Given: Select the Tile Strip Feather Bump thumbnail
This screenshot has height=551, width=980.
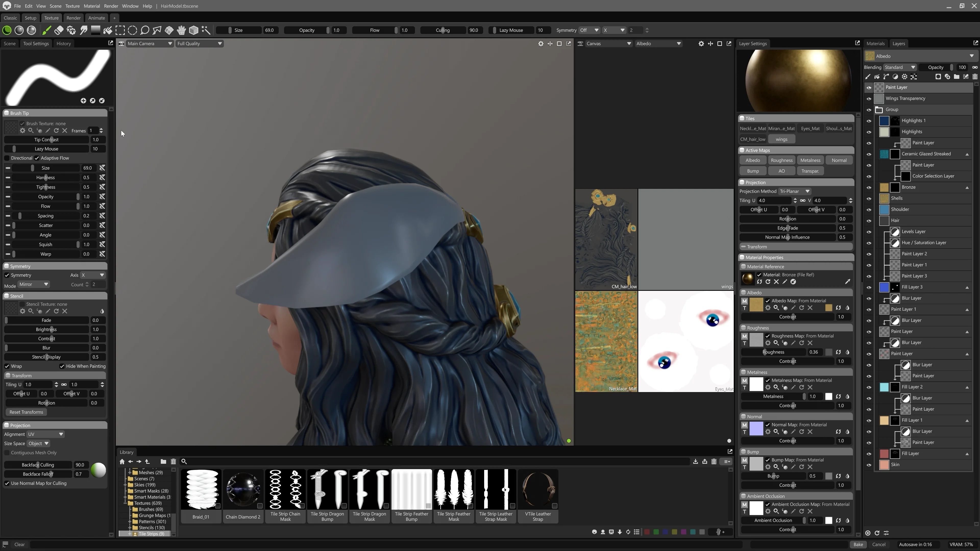Looking at the screenshot, I should (x=411, y=491).
